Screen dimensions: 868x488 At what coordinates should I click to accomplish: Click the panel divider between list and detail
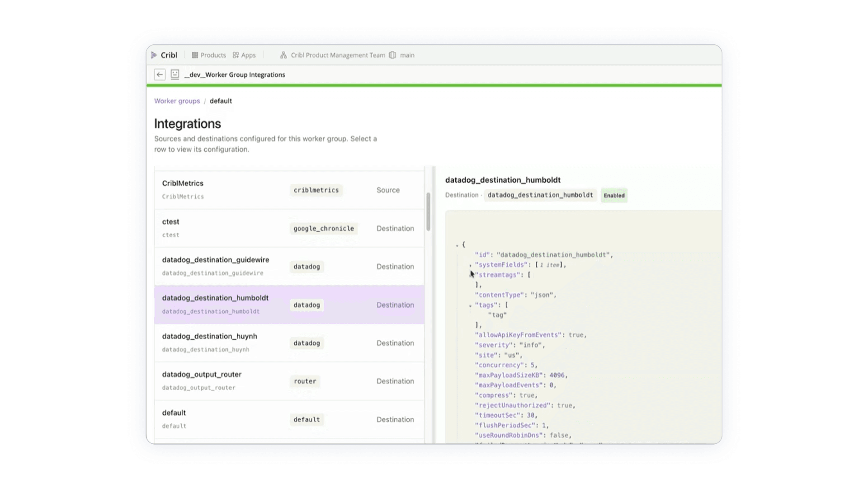click(434, 305)
